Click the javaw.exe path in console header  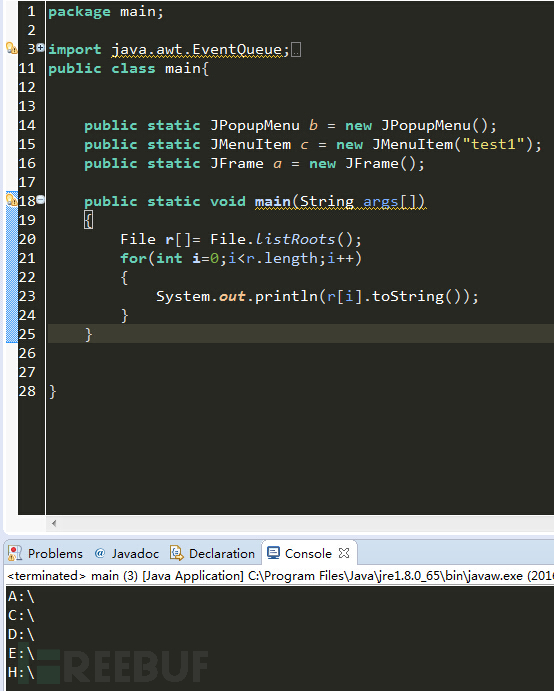385,576
